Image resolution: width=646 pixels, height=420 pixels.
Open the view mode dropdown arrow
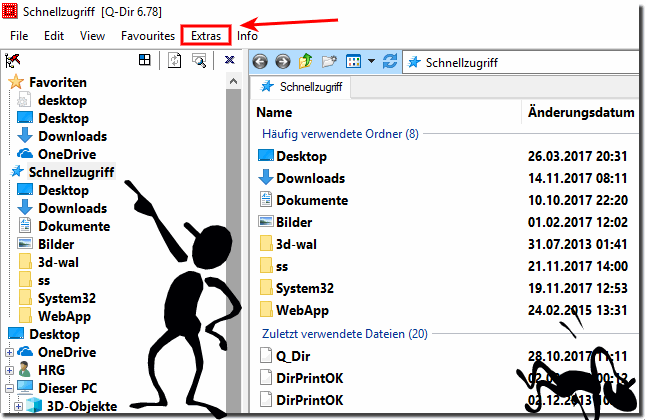point(371,61)
